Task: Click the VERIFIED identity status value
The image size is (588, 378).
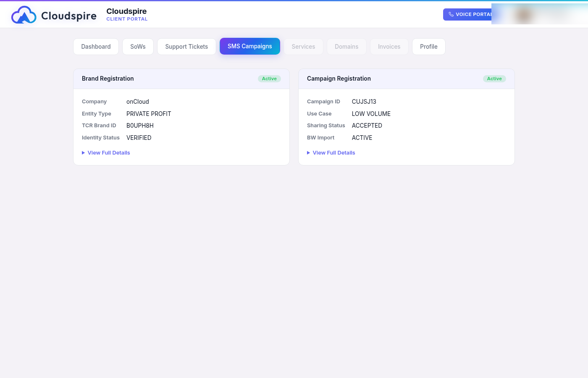Action: [x=139, y=138]
